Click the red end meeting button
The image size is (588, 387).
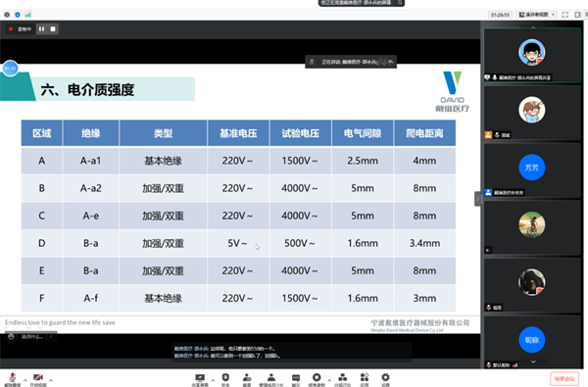point(564,379)
